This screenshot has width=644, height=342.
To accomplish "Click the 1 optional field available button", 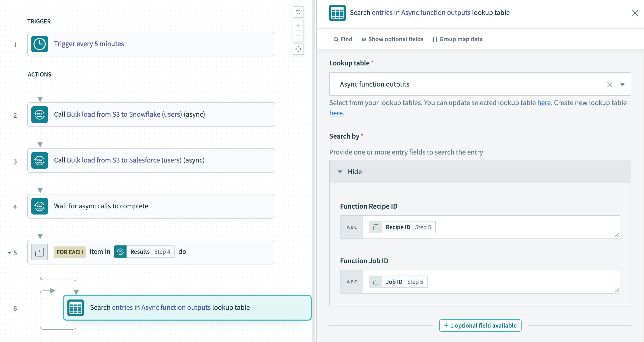I will [480, 326].
